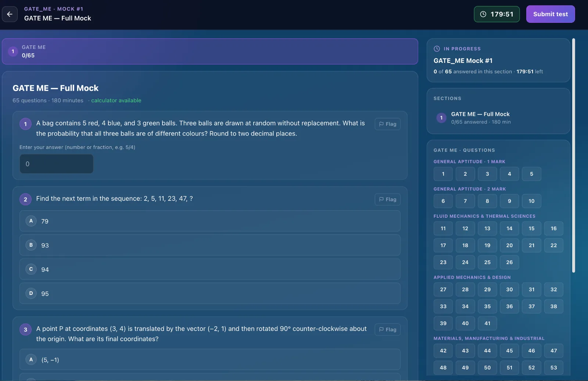
Task: Open question 30
Action: tap(509, 289)
